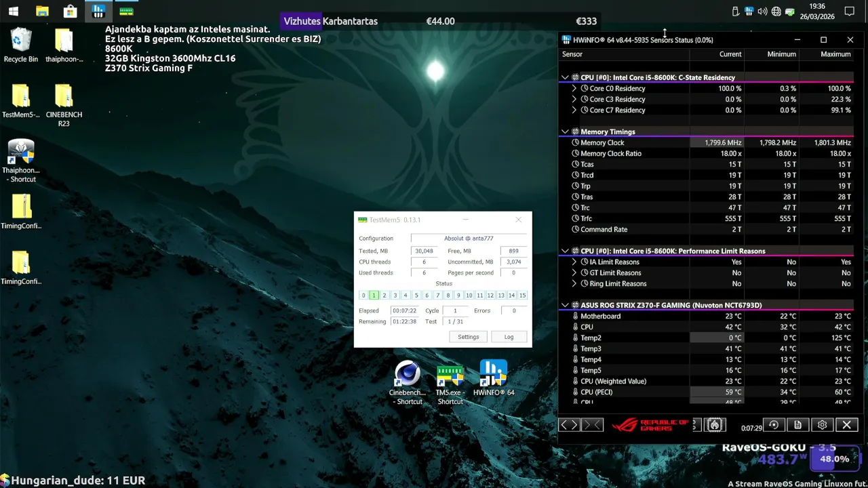This screenshot has height=488, width=868.
Task: Select the Command Rate row
Action: [x=706, y=229]
